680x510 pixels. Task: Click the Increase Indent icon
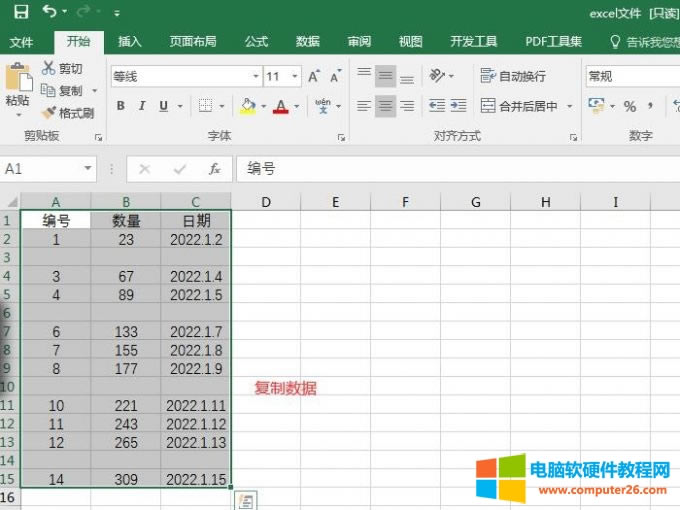tap(458, 106)
